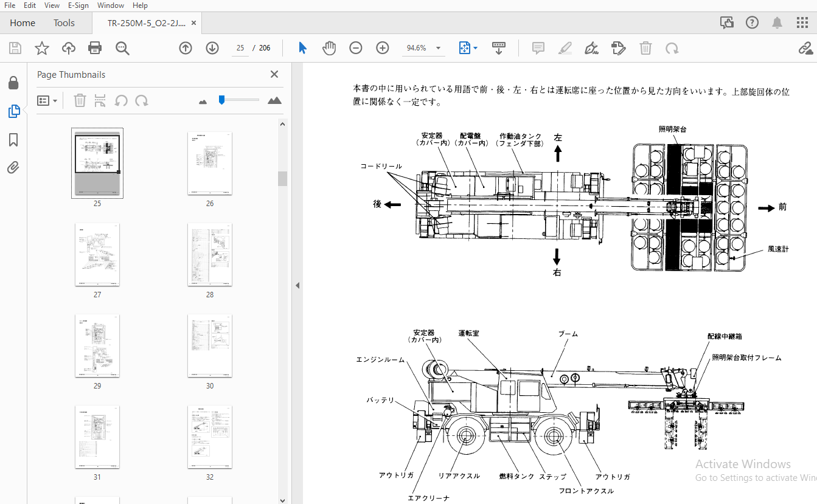Click the thumbnails panel scrollbar thumb
The image size is (817, 504).
click(282, 179)
